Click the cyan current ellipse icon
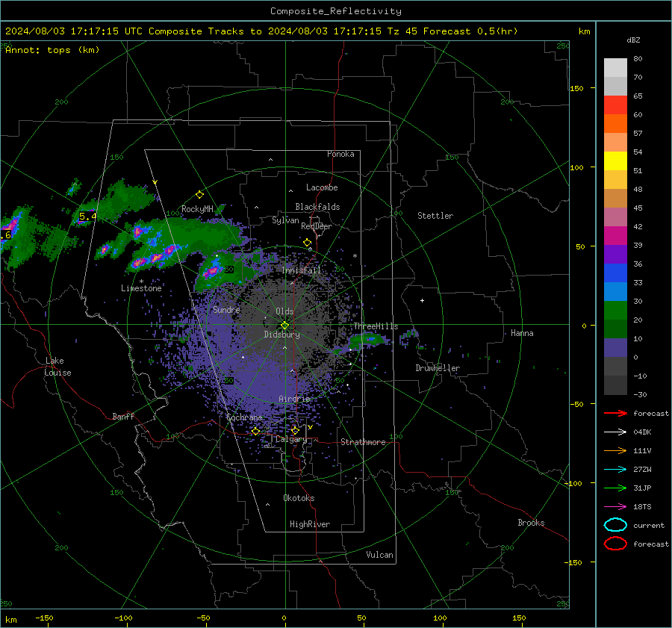The height and width of the screenshot is (628, 672). coord(615,525)
